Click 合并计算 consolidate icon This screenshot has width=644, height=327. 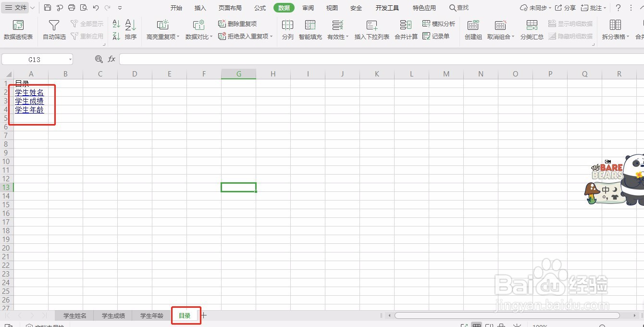tap(406, 30)
